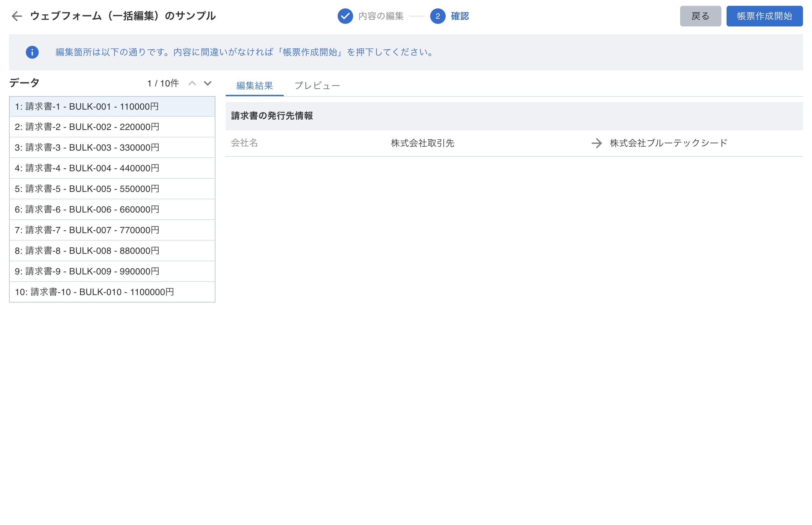Click the back arrow icon beside the title
The height and width of the screenshot is (525, 812).
point(16,16)
